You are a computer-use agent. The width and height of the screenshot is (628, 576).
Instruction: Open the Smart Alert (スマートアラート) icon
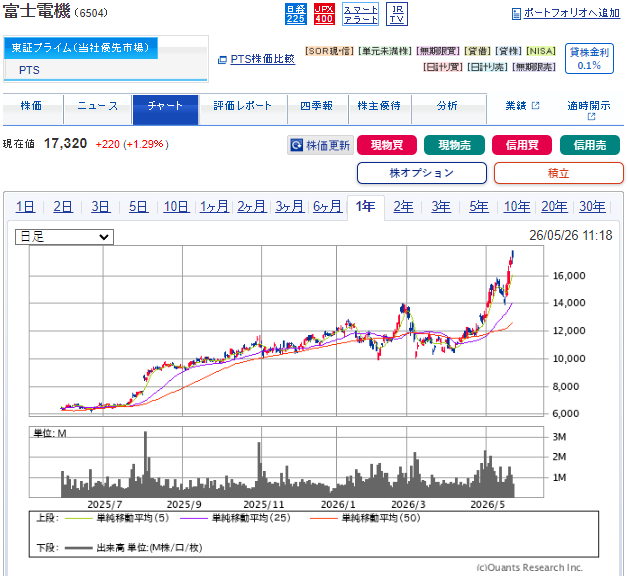coord(360,14)
